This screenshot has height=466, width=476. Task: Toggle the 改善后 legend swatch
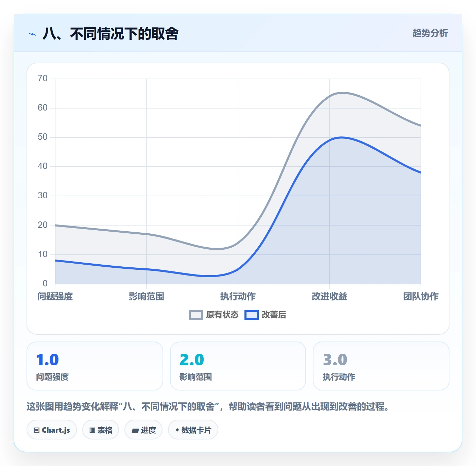pyautogui.click(x=251, y=315)
